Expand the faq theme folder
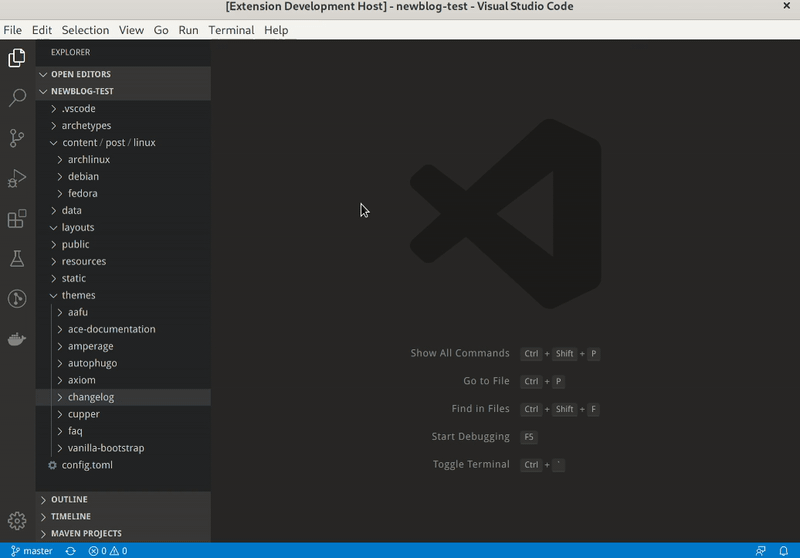800x558 pixels. [x=123, y=431]
